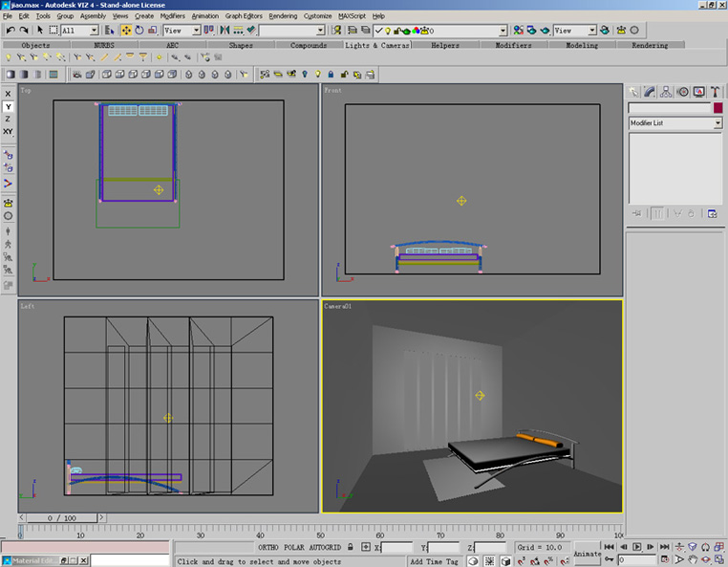Image resolution: width=728 pixels, height=567 pixels.
Task: Open the reference coordinate View dropdown
Action: click(x=197, y=31)
